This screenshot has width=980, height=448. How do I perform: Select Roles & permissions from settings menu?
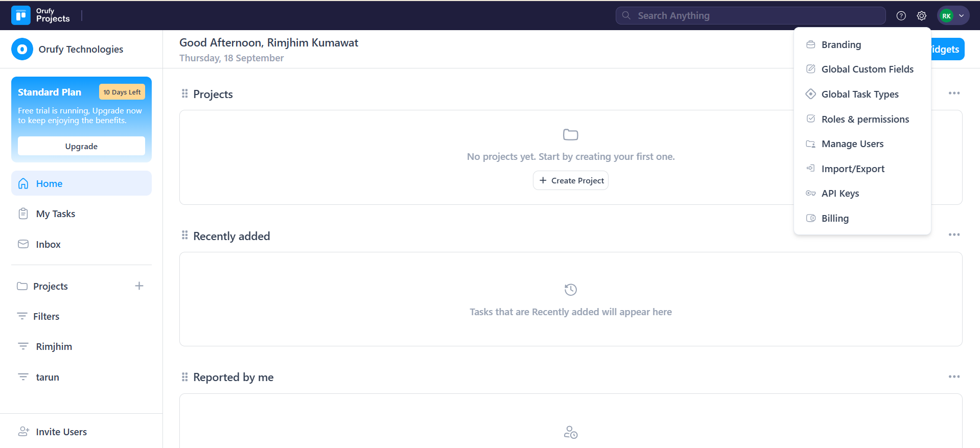click(x=865, y=119)
